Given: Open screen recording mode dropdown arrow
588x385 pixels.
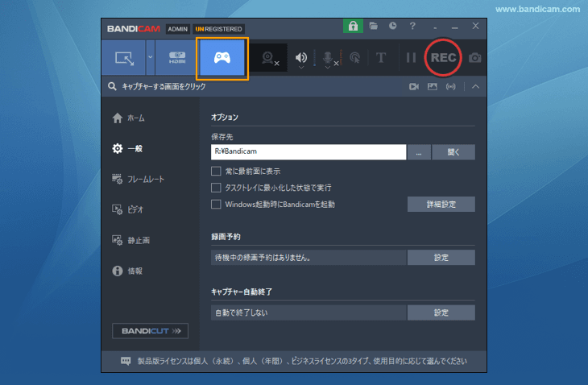Looking at the screenshot, I should (151, 58).
